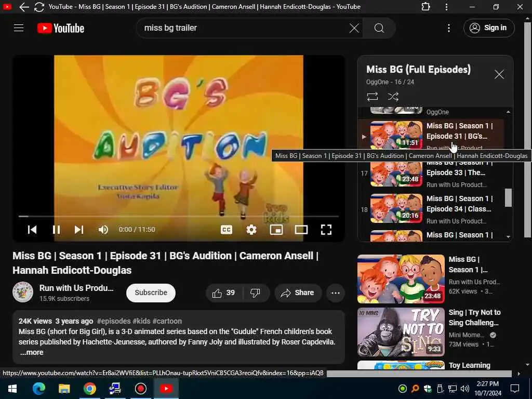
Task: Open system volume tray icon
Action: pos(465,389)
